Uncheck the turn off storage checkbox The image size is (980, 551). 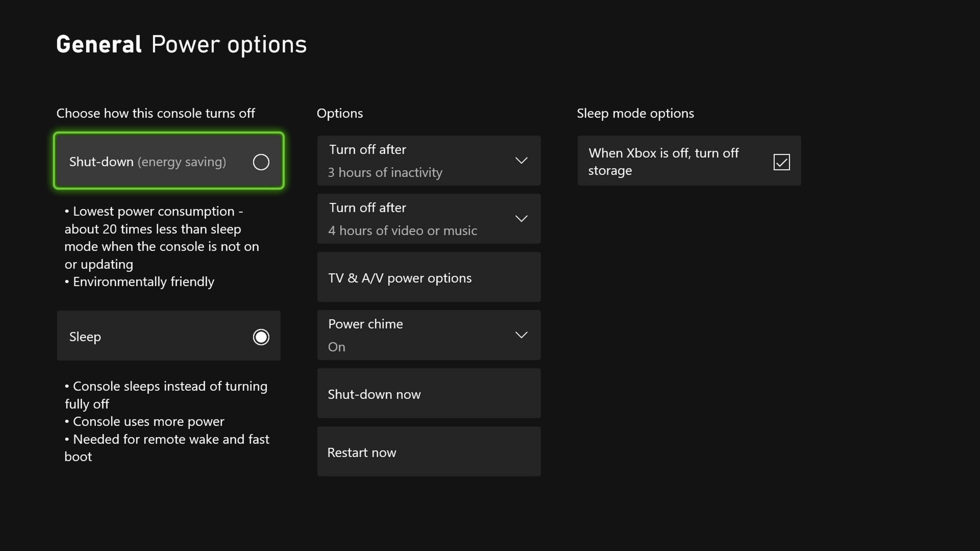click(x=781, y=162)
